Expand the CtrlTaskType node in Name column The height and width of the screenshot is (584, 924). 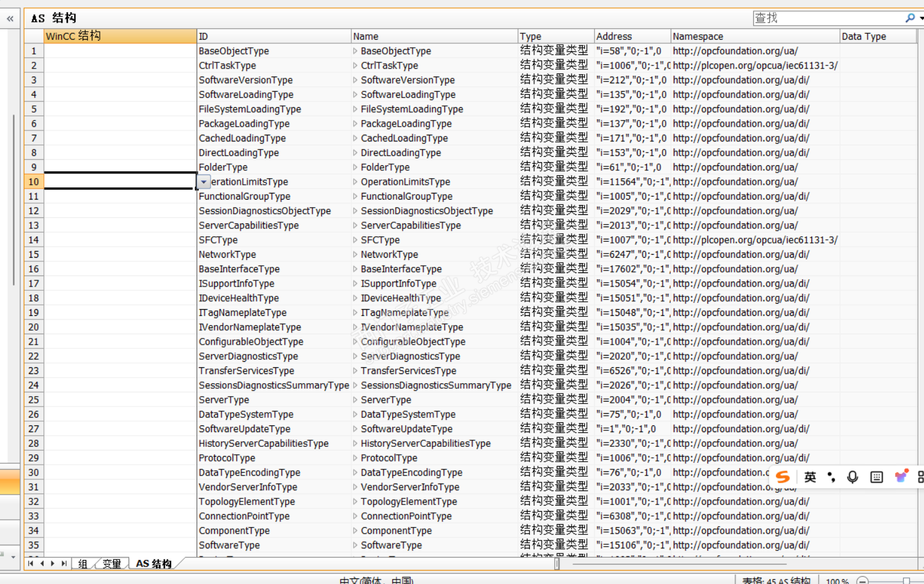tap(356, 66)
